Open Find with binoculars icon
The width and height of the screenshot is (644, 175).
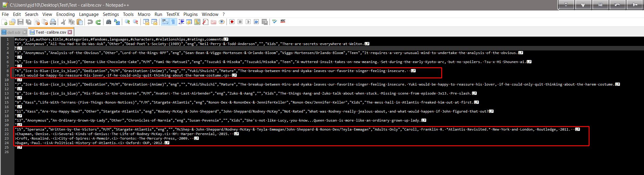tap(109, 22)
